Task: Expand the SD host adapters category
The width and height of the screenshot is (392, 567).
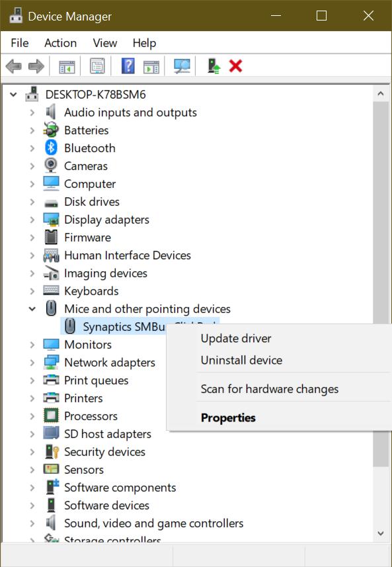Action: point(32,433)
